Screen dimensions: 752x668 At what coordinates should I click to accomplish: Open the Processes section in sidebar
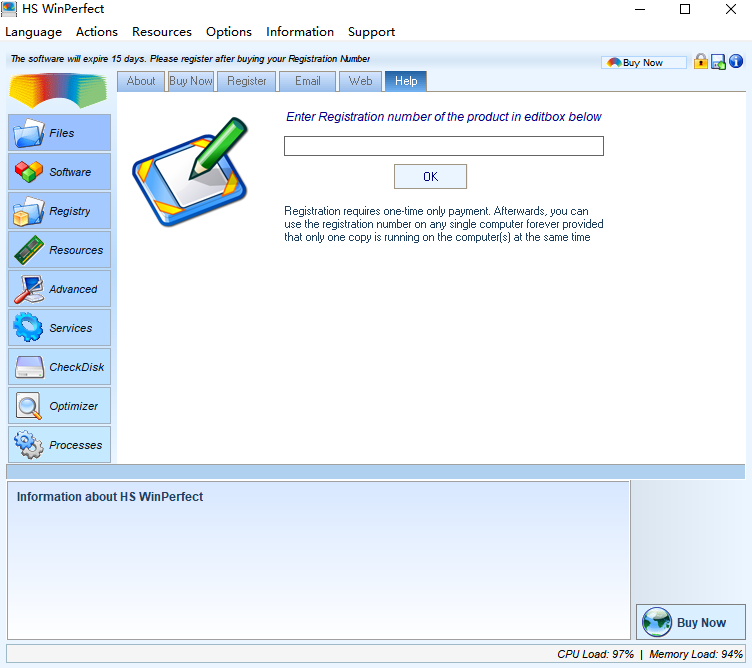(59, 445)
